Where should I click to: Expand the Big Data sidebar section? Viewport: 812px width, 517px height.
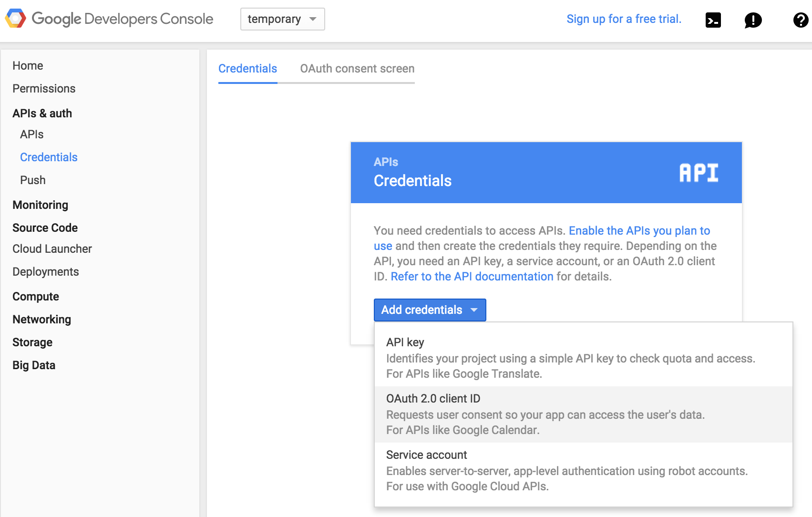(x=34, y=365)
